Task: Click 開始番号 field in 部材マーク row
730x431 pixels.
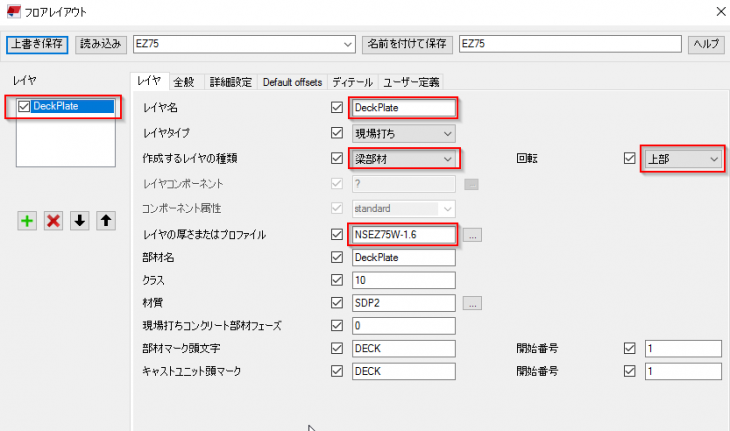Action: [x=683, y=349]
